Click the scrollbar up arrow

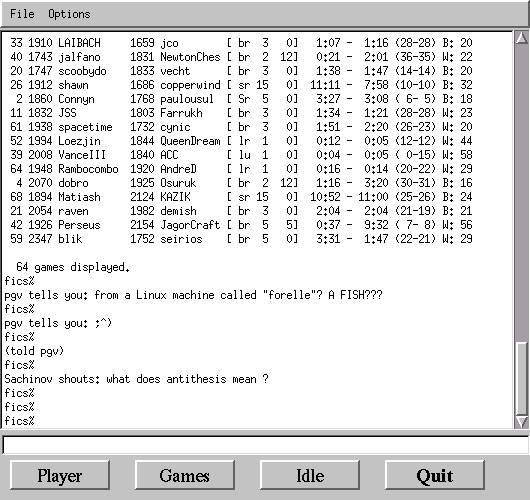(522, 38)
